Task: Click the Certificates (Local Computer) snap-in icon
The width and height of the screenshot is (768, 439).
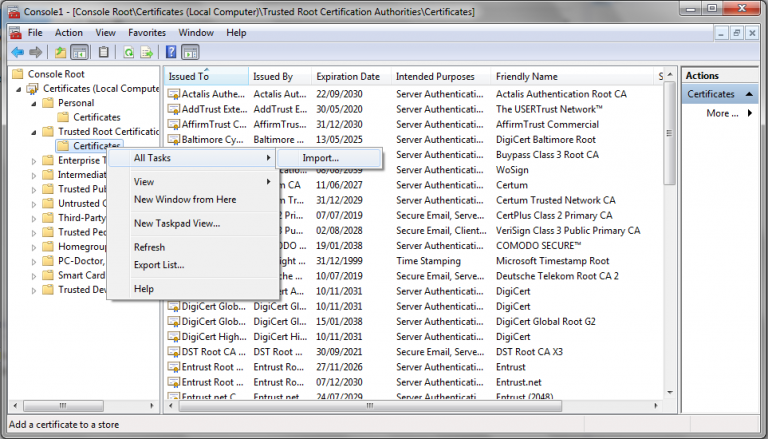Action: (x=32, y=89)
